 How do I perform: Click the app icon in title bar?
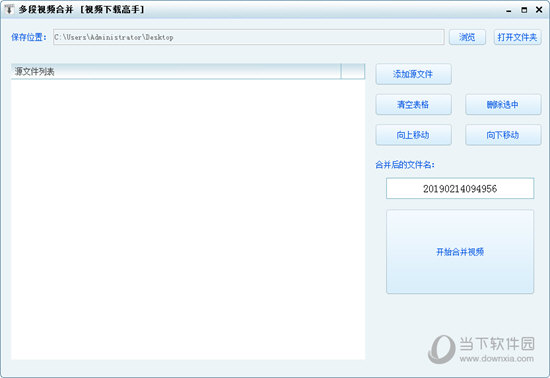pyautogui.click(x=9, y=9)
